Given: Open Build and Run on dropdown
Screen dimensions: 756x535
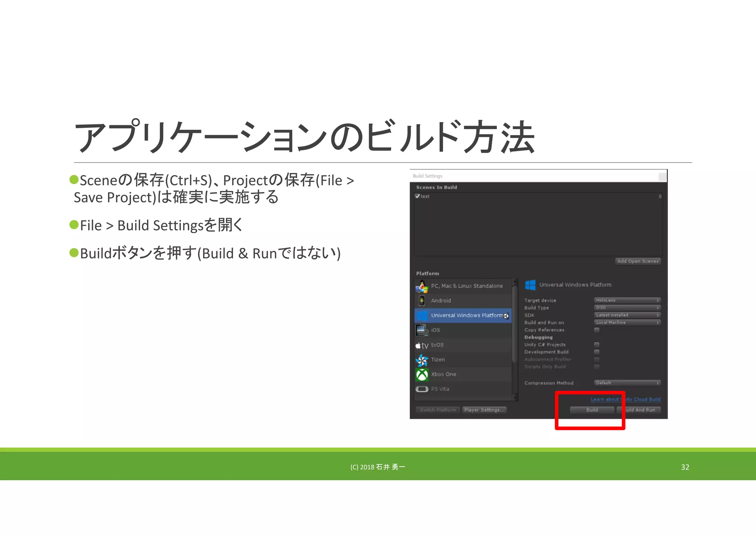Looking at the screenshot, I should point(627,323).
